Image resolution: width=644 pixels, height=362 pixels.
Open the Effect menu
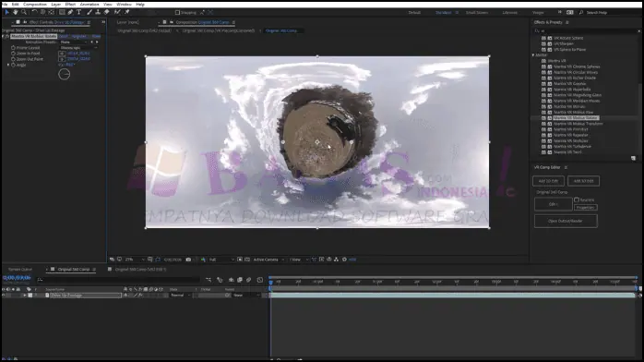[x=70, y=4]
